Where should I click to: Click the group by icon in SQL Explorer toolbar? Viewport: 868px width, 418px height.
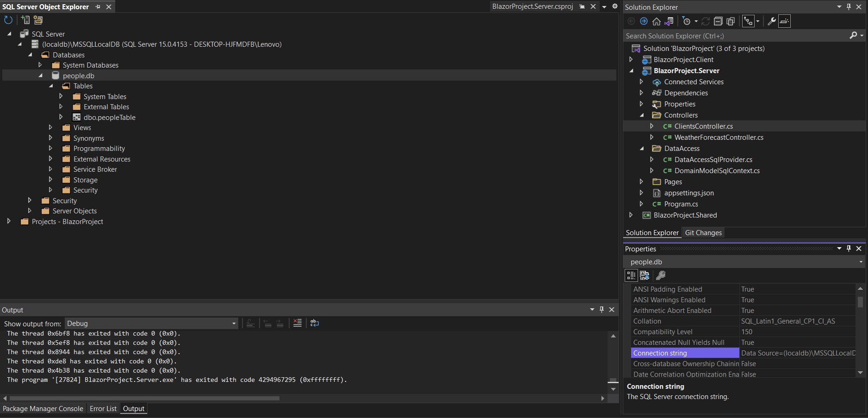coord(38,20)
